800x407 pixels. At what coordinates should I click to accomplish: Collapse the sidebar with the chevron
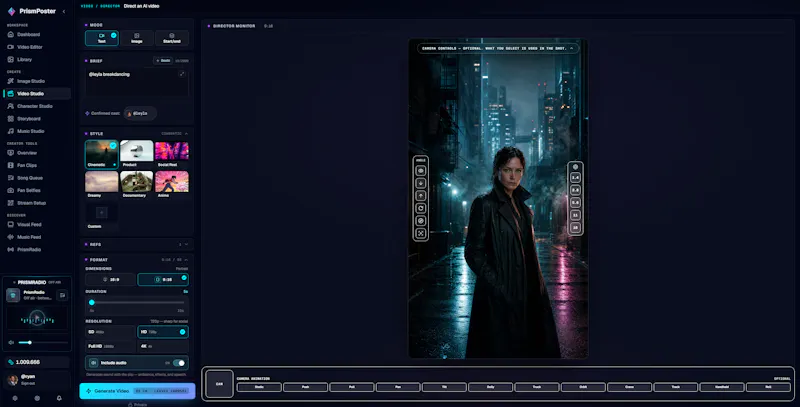(x=64, y=11)
